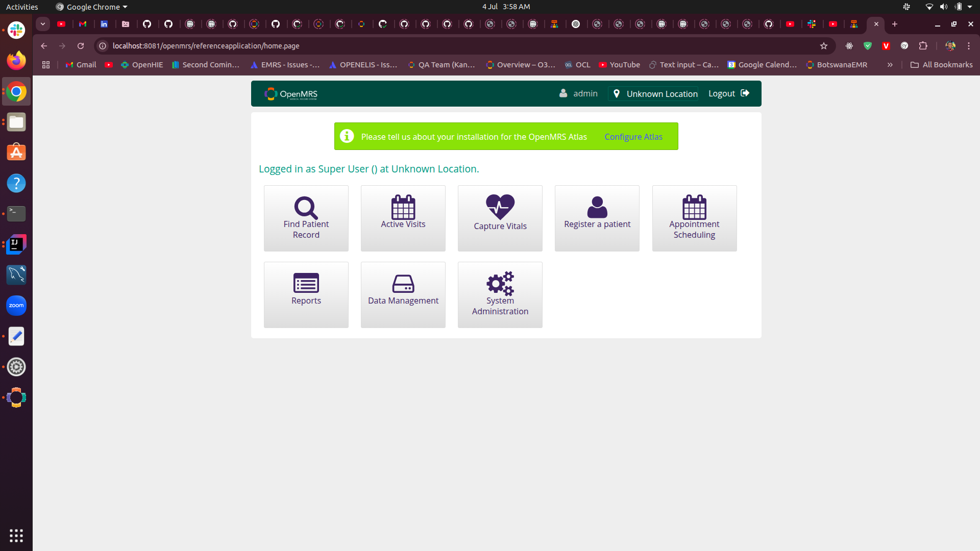
Task: Open MySQL Workbench from the dock
Action: [x=16, y=275]
